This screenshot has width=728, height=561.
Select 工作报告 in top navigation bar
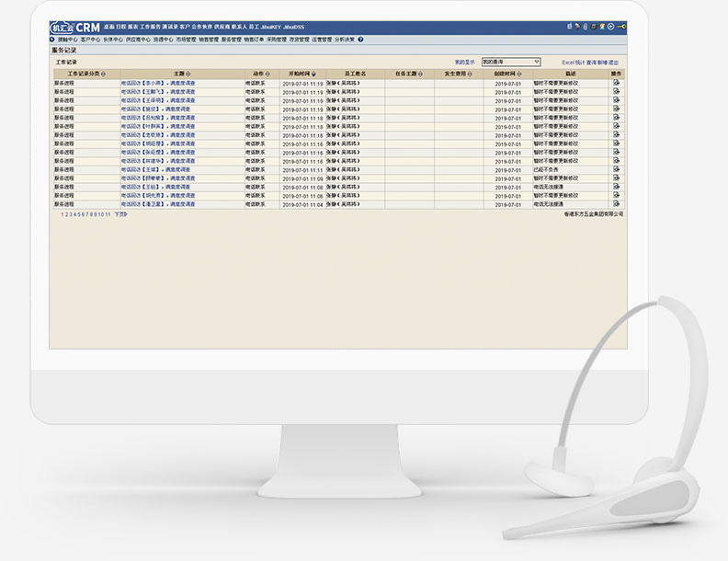[149, 28]
